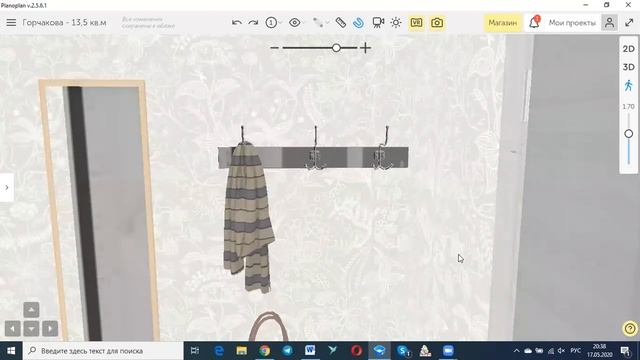Open the Windows Start menu
Viewport: 640px width, 360px height.
(x=11, y=351)
